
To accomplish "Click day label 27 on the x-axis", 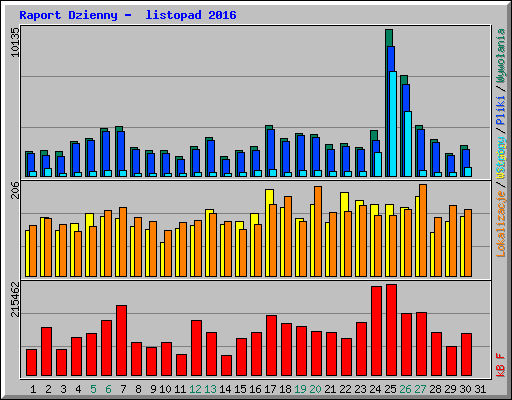I will click(x=420, y=389).
